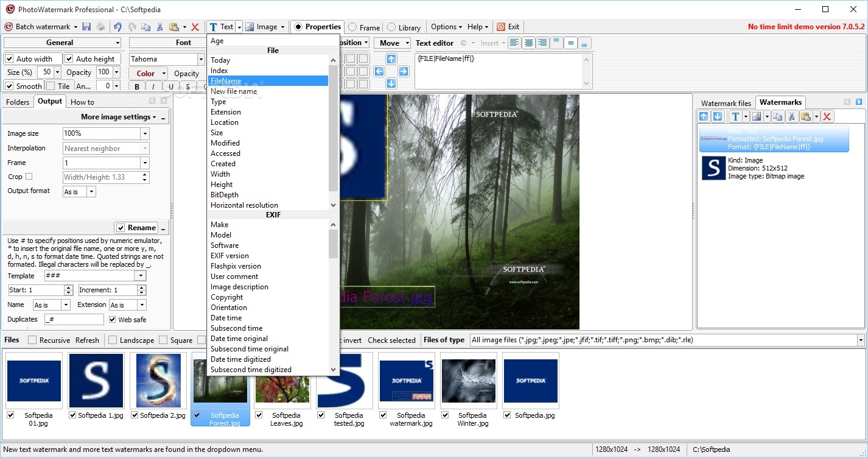Click the copy icon in the main toolbar

click(x=145, y=27)
